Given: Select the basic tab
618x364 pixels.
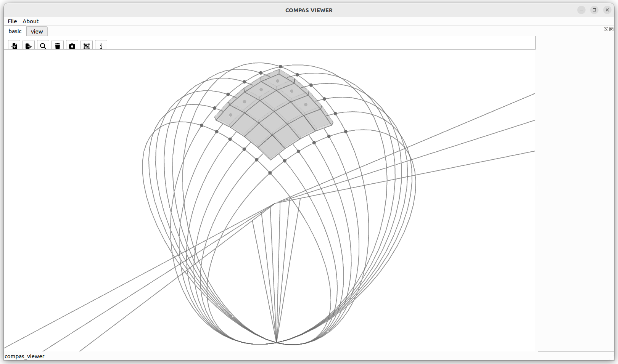Looking at the screenshot, I should [15, 31].
